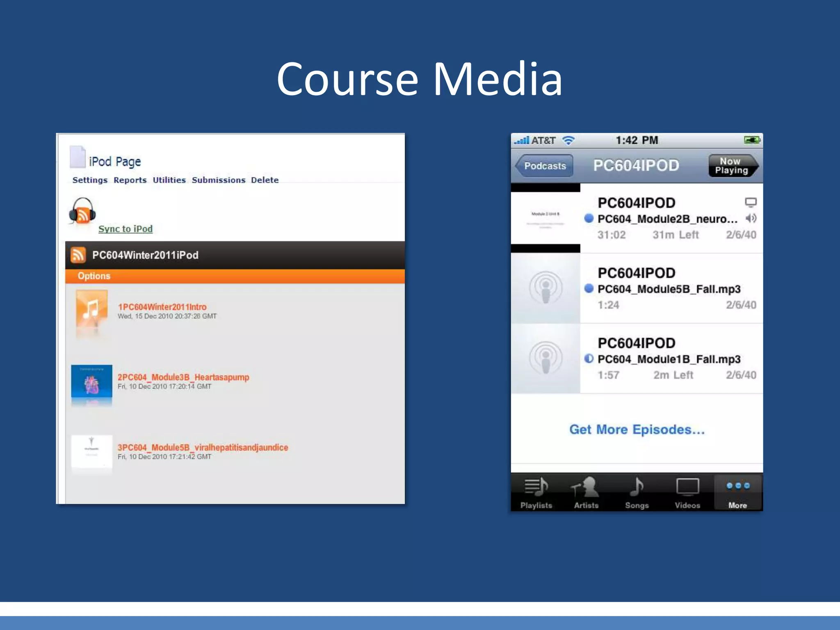Tap the Wi-Fi icon in phone status bar
This screenshot has width=840, height=630.
point(568,140)
